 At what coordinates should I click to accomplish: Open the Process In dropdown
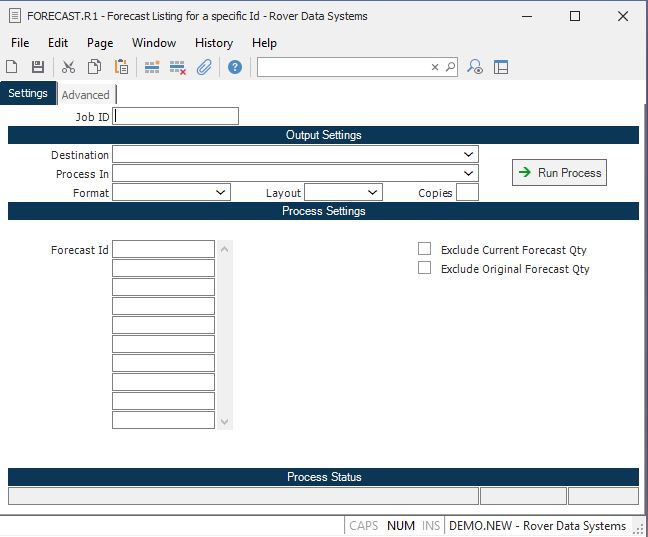pyautogui.click(x=468, y=174)
